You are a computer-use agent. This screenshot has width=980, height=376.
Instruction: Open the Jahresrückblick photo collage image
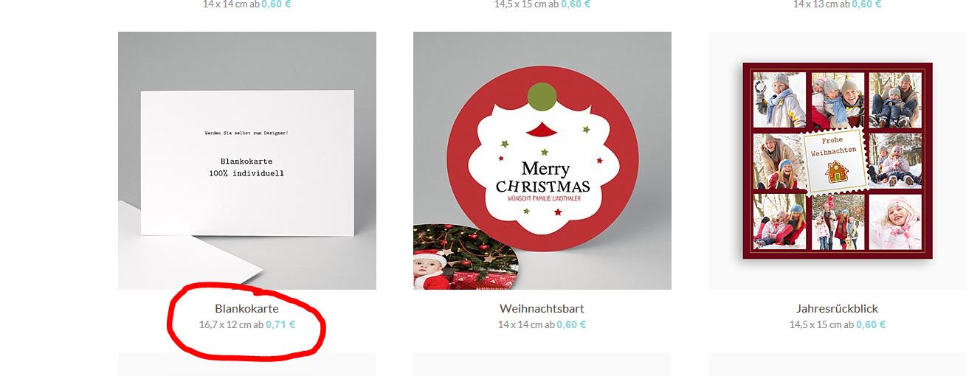point(838,161)
